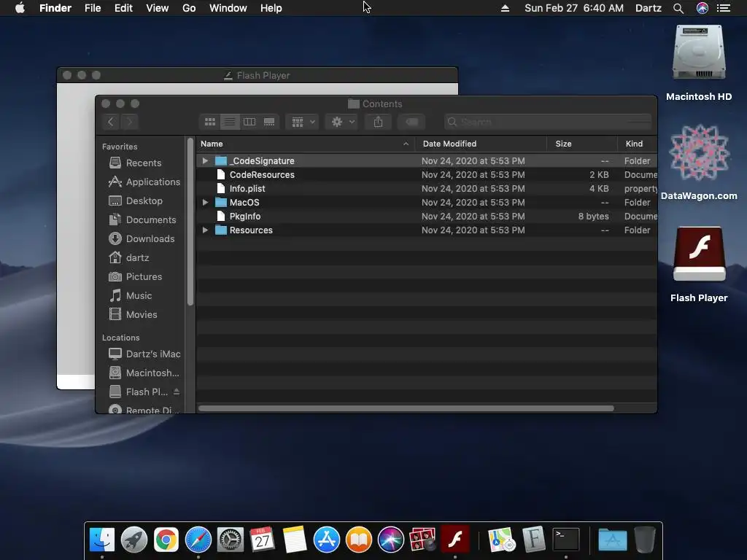The image size is (747, 560).
Task: Open the File menu
Action: 93,8
